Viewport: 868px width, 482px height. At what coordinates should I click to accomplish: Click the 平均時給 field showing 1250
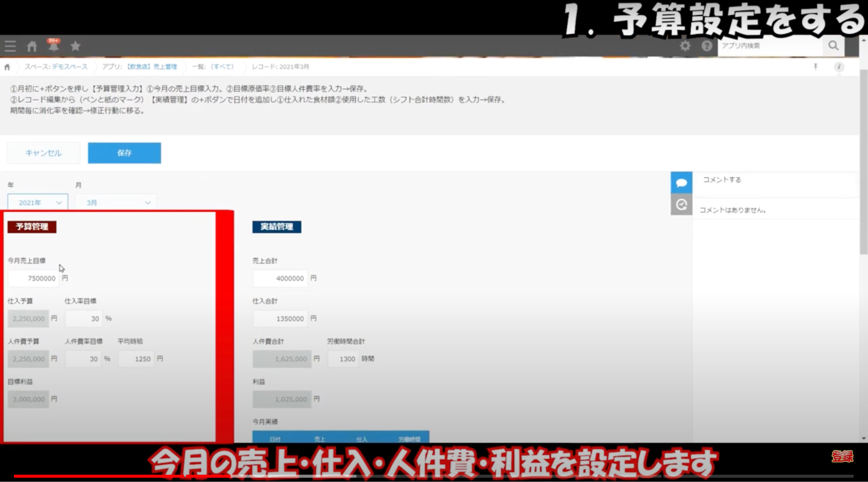pos(136,359)
